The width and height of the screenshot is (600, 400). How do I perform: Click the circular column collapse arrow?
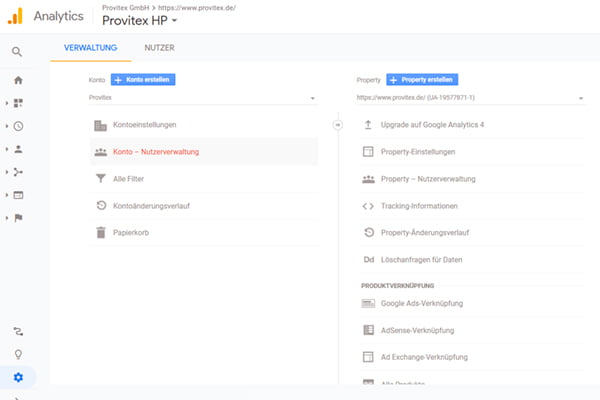coord(338,125)
